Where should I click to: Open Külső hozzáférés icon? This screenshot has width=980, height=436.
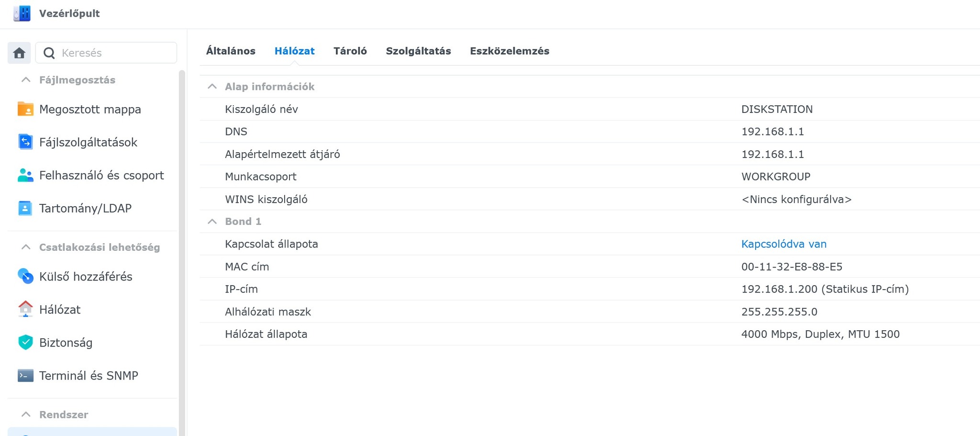pyautogui.click(x=25, y=276)
